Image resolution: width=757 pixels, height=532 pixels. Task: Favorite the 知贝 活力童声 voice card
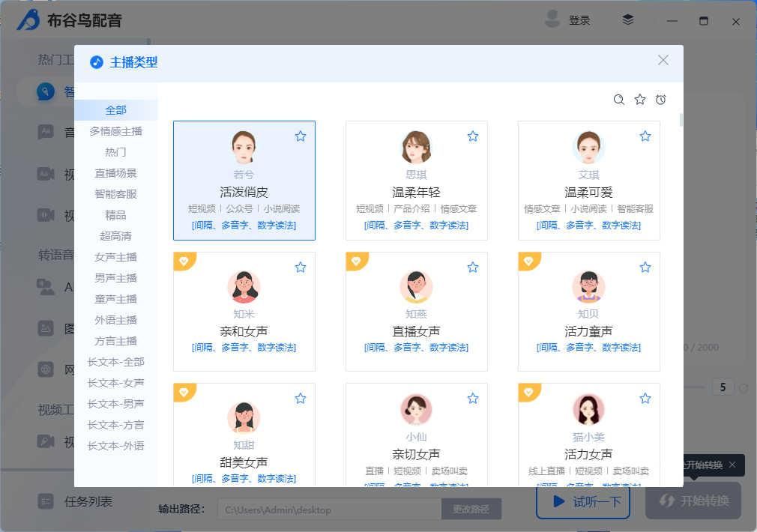(645, 267)
